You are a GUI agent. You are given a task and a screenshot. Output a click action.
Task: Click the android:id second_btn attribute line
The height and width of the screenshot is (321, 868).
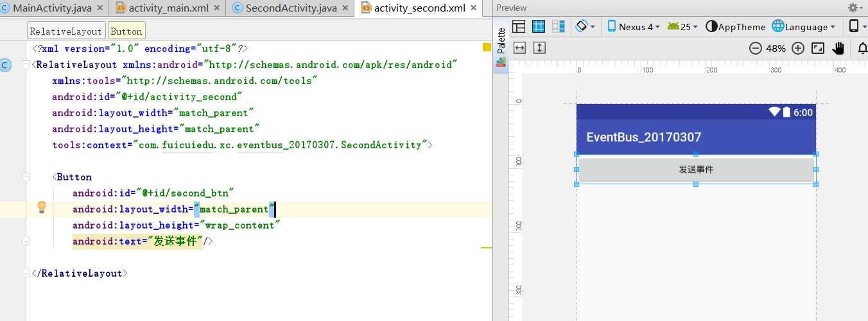tap(153, 193)
